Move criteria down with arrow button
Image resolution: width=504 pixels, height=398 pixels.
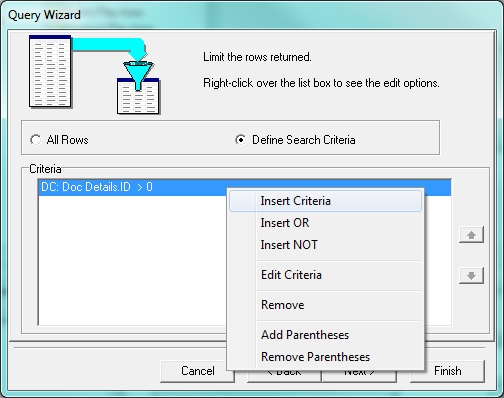(471, 276)
